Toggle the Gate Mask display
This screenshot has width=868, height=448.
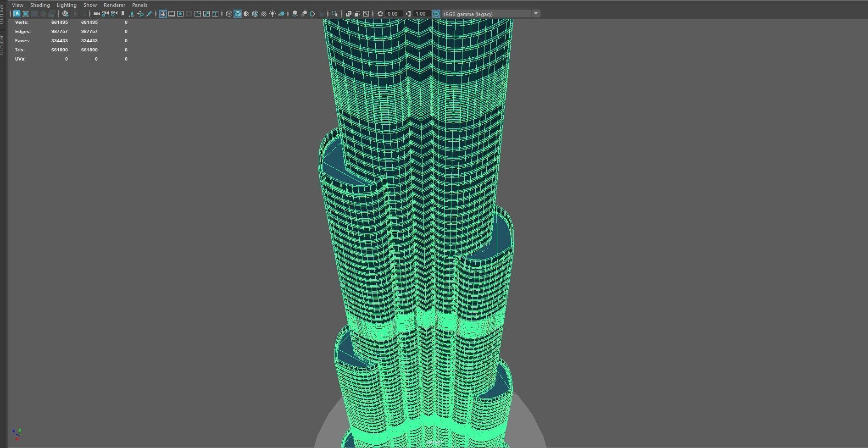click(x=189, y=14)
